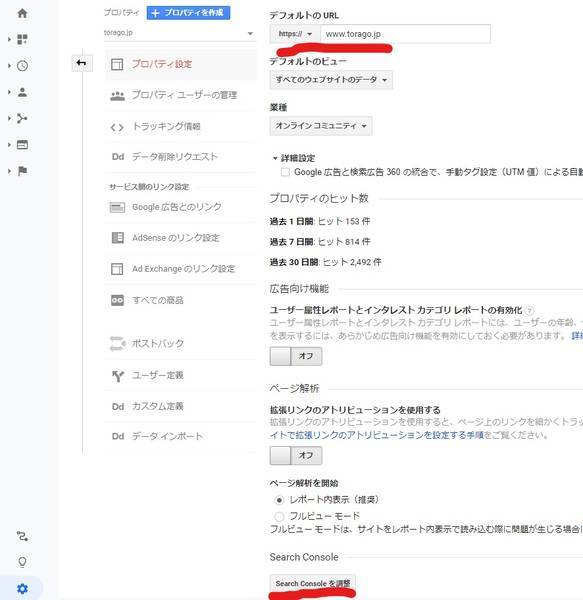Select プロパティ ユーザーの管理 menu item
The image size is (583, 600).
pos(180,96)
